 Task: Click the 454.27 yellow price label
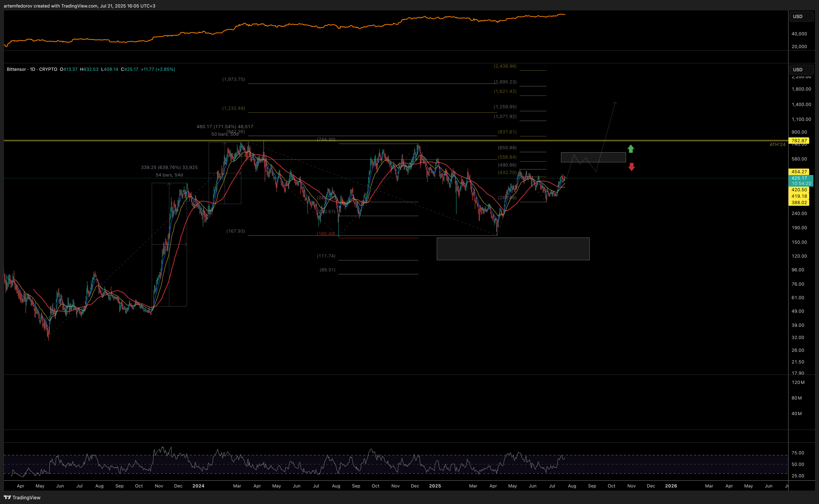click(x=799, y=172)
